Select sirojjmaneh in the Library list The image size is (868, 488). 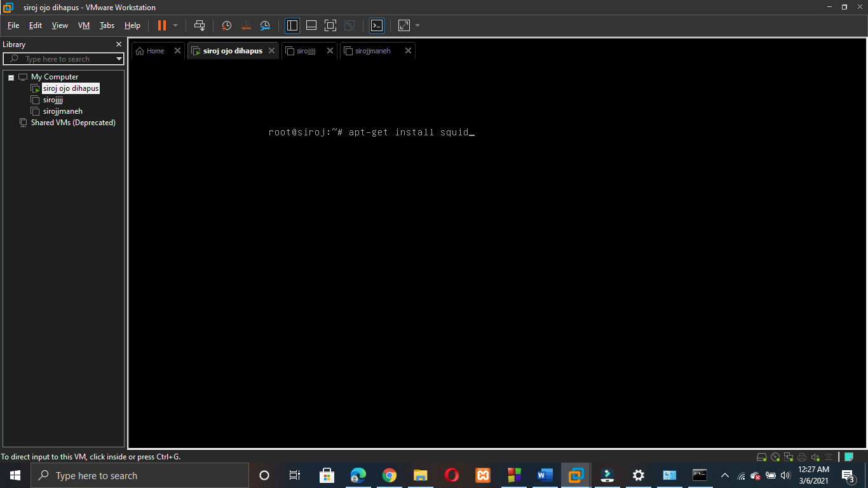point(62,111)
